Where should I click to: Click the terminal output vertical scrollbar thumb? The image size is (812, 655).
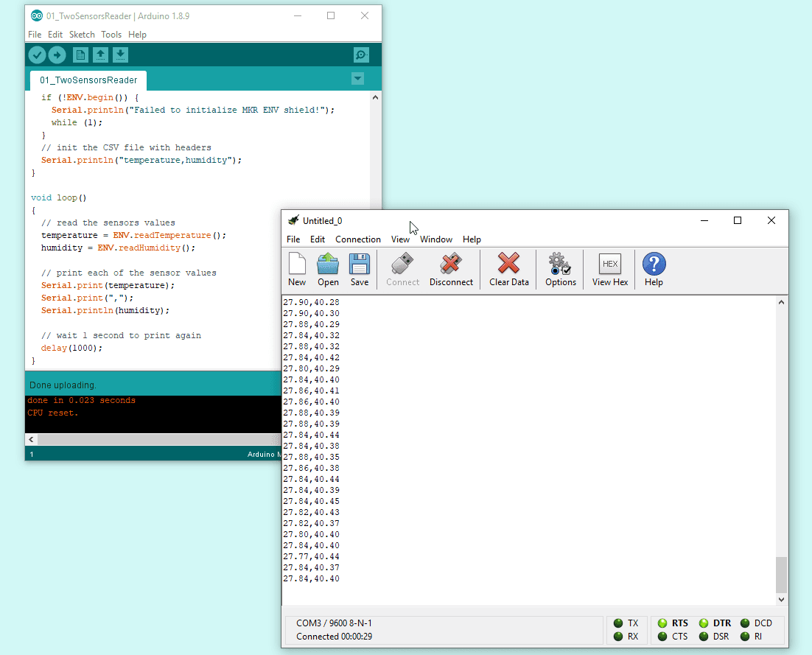click(x=781, y=575)
